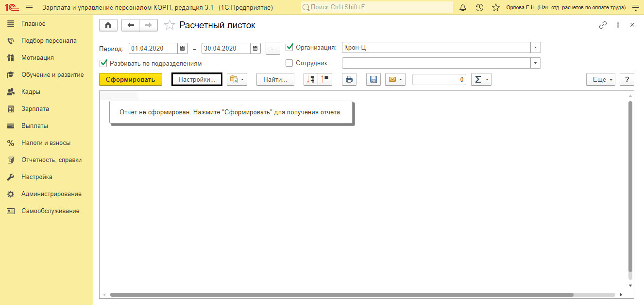Expand the email send dropdown
This screenshot has width=644, height=305.
coord(401,80)
